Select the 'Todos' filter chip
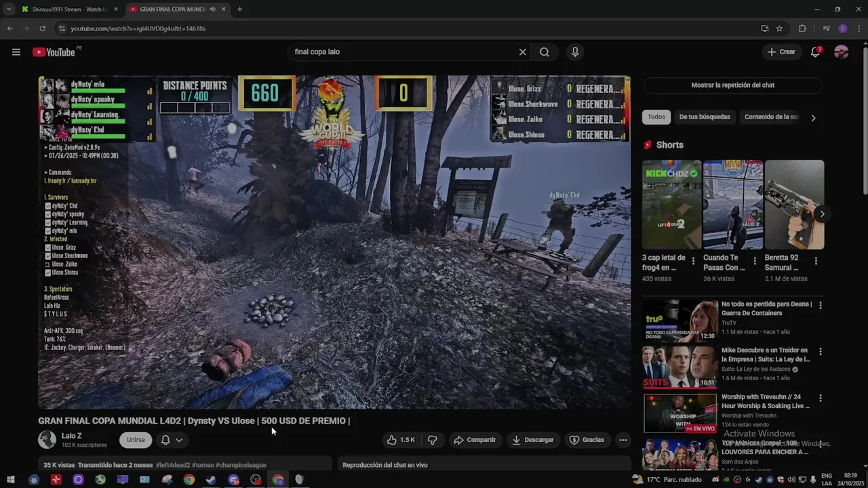The width and height of the screenshot is (868, 488). click(656, 117)
